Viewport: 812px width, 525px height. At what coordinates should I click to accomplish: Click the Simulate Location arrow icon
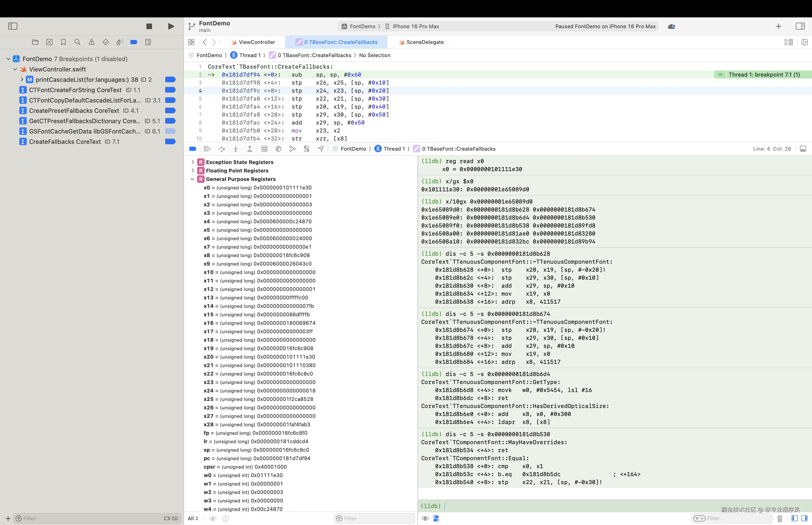(321, 149)
